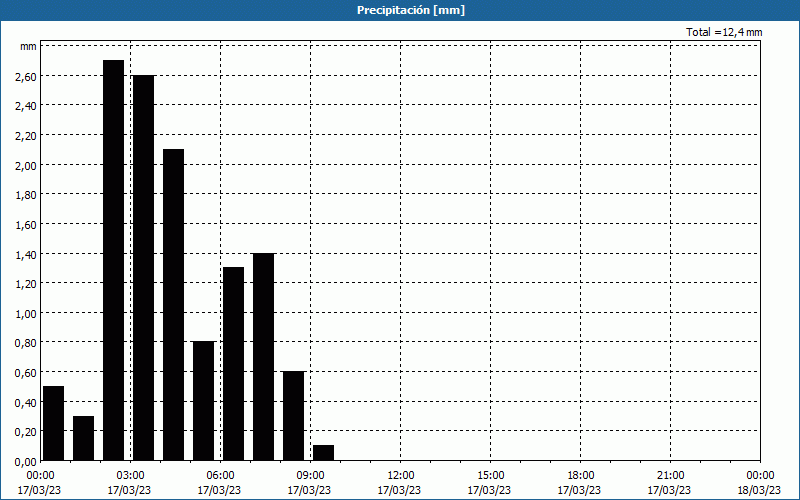Click the 1,40 y-axis value
This screenshot has height=500, width=800.
tap(26, 255)
